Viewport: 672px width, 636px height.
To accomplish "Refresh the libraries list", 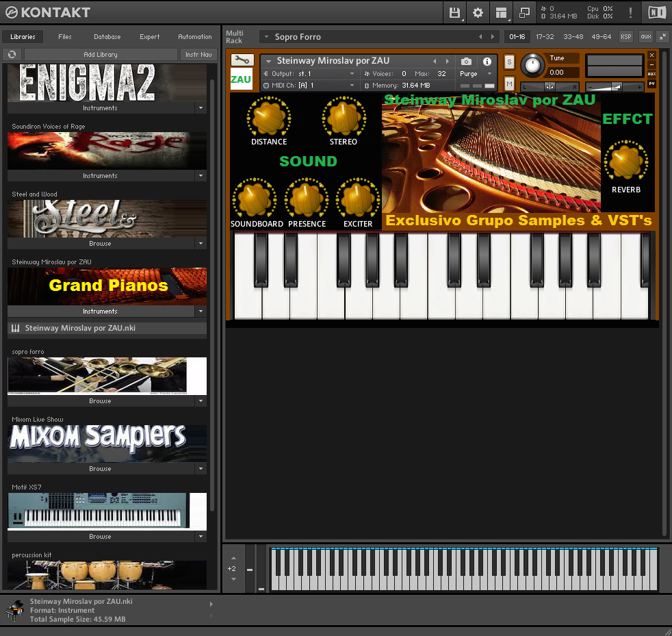I will (12, 55).
